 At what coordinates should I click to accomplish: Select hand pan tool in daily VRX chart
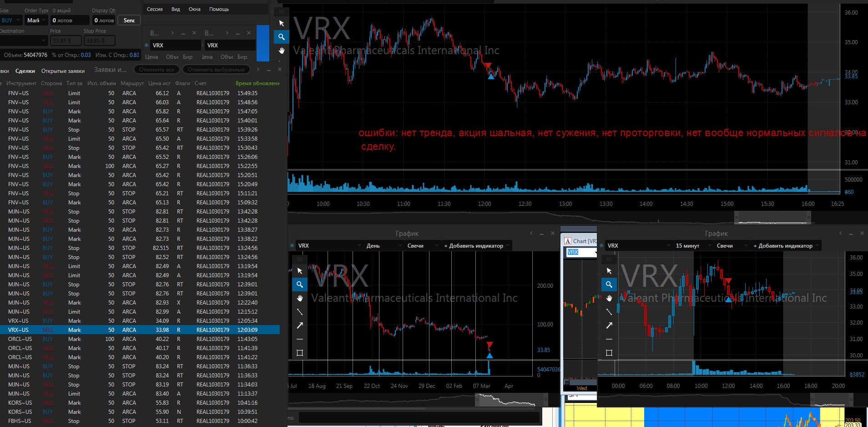coord(300,298)
